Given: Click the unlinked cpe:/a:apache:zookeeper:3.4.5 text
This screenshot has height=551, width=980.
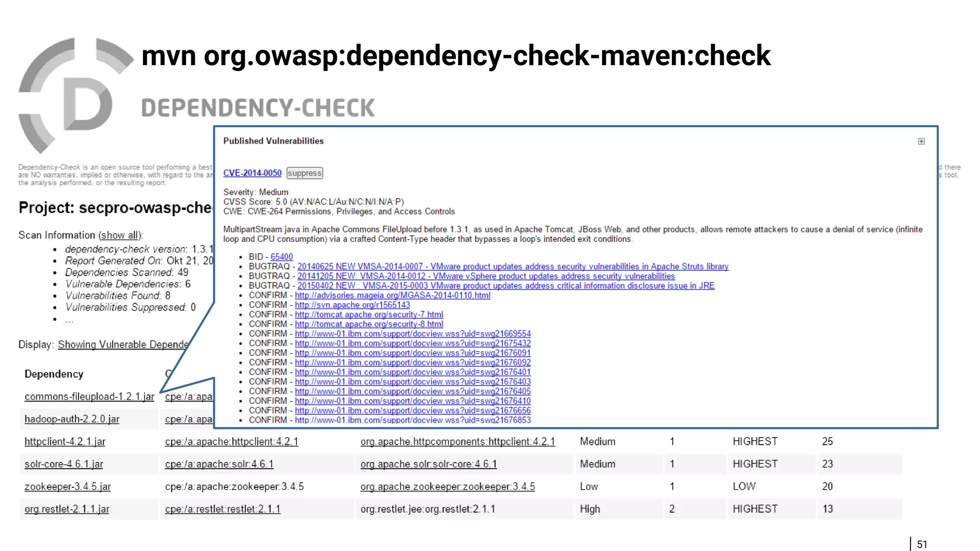Looking at the screenshot, I should point(234,486).
